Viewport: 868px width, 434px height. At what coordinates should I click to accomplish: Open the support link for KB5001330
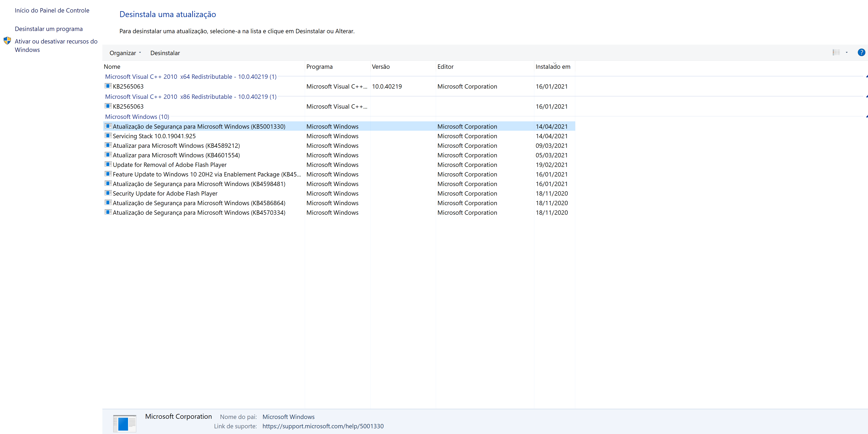(x=323, y=426)
